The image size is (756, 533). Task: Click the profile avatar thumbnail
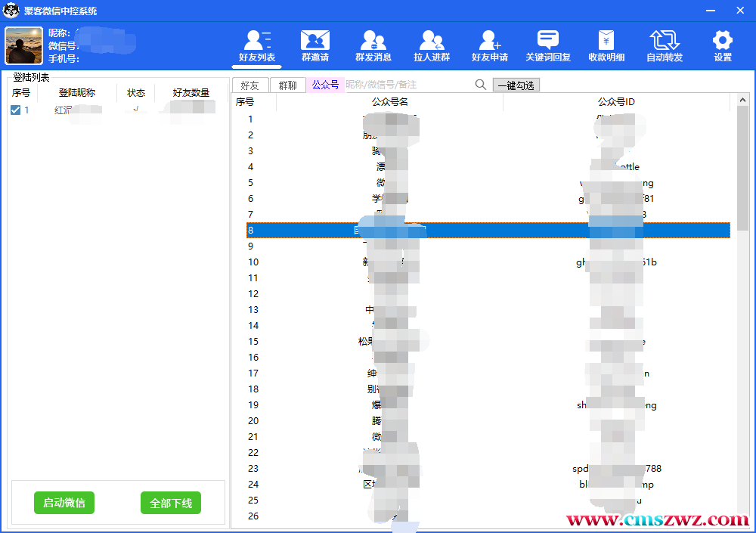(x=24, y=45)
